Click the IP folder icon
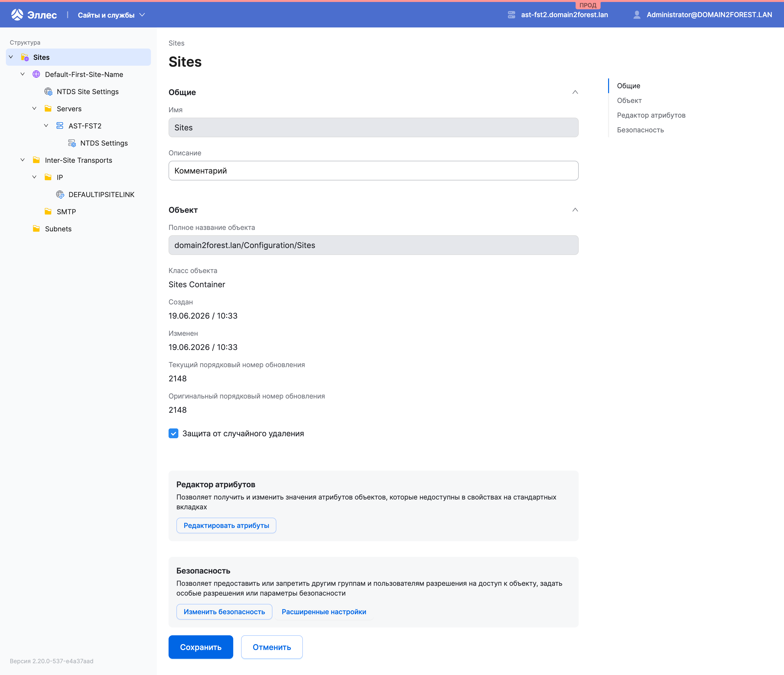This screenshot has width=784, height=675. [x=48, y=177]
